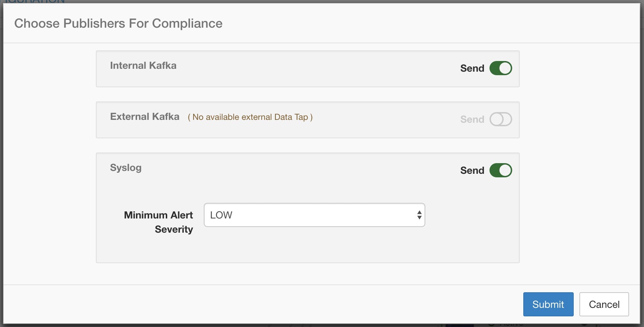The height and width of the screenshot is (327, 644).
Task: Click the "No available external Data Tap" note
Action: tap(250, 117)
